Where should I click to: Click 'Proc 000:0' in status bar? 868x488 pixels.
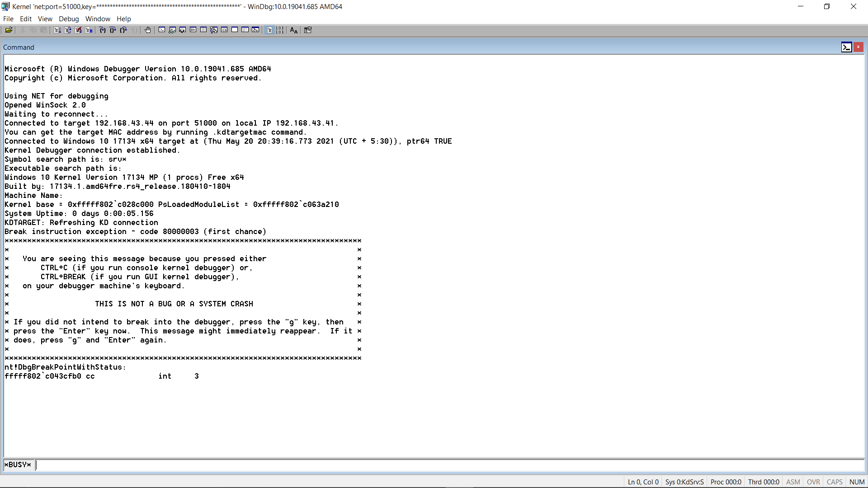point(726,482)
